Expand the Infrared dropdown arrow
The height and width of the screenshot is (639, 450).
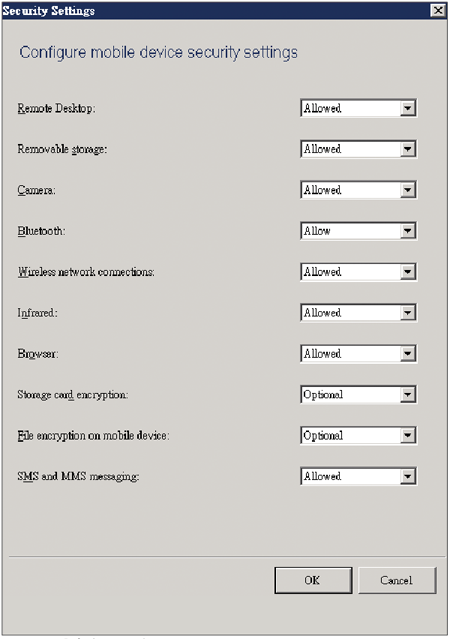408,313
